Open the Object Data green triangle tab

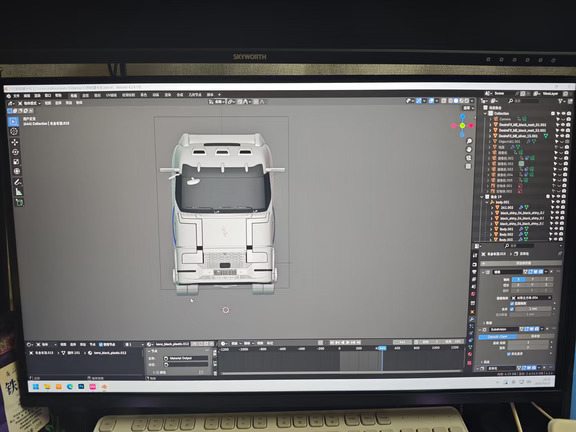471,347
